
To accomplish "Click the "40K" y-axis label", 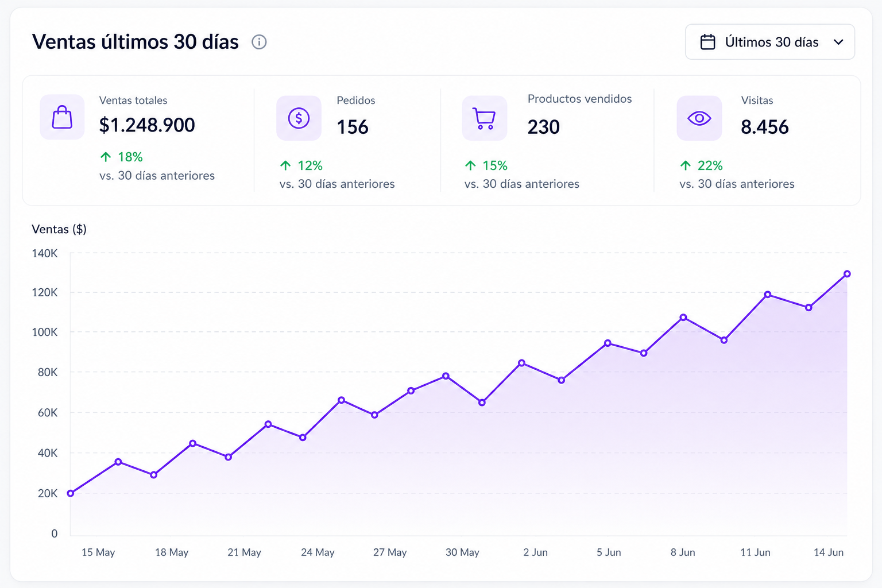I will [x=48, y=453].
